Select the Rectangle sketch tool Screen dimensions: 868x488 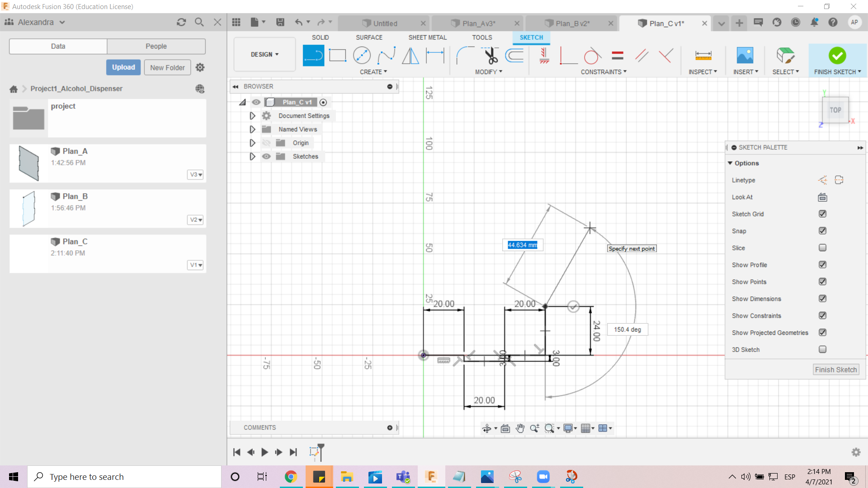click(x=337, y=55)
